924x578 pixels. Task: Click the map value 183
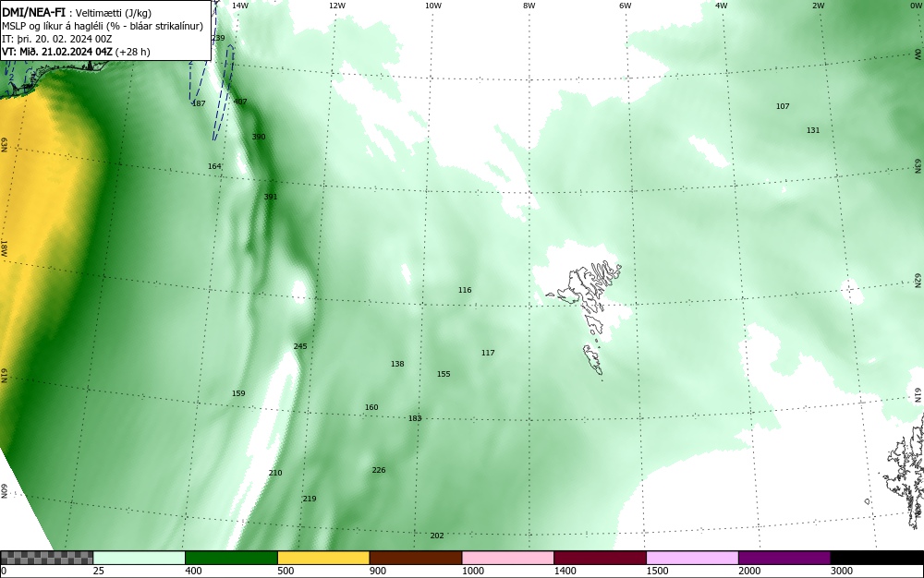pos(416,418)
